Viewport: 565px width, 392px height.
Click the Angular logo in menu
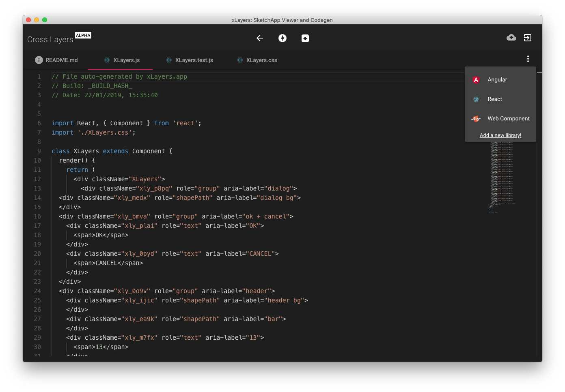coord(476,80)
